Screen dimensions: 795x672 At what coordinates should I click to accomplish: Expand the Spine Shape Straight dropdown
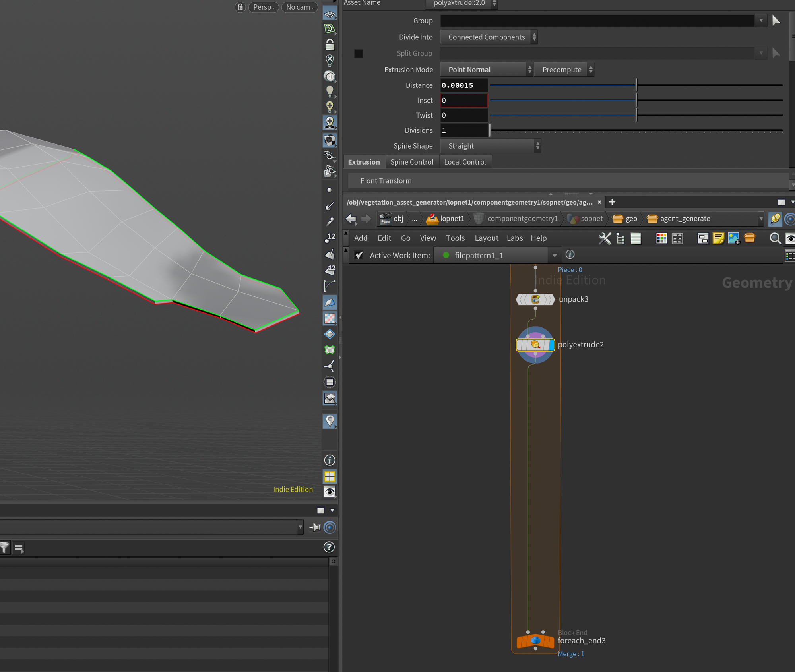(x=491, y=146)
